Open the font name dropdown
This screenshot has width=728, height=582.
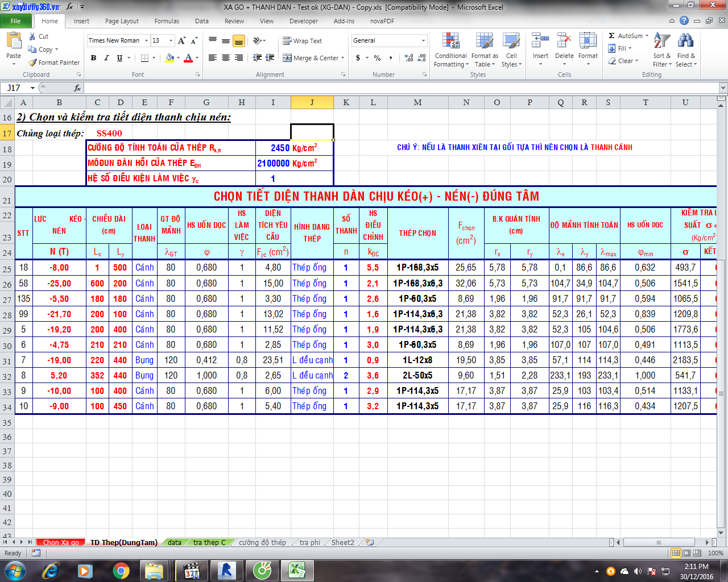(x=146, y=40)
